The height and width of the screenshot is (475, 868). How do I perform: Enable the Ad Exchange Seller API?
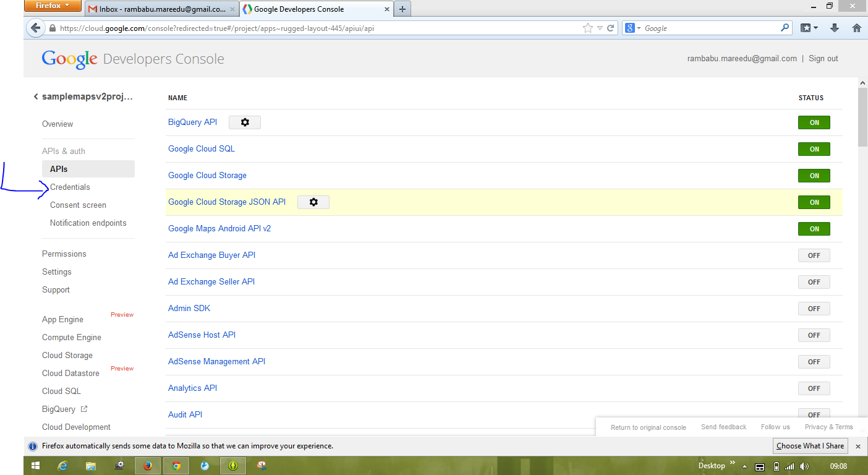tap(814, 282)
